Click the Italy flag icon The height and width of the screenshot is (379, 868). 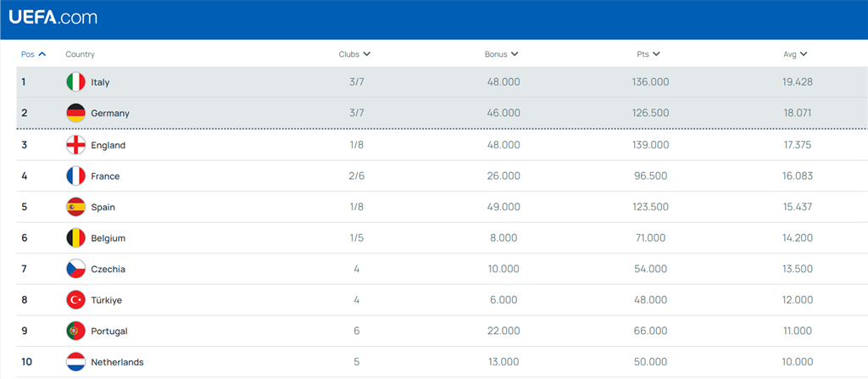[x=75, y=82]
